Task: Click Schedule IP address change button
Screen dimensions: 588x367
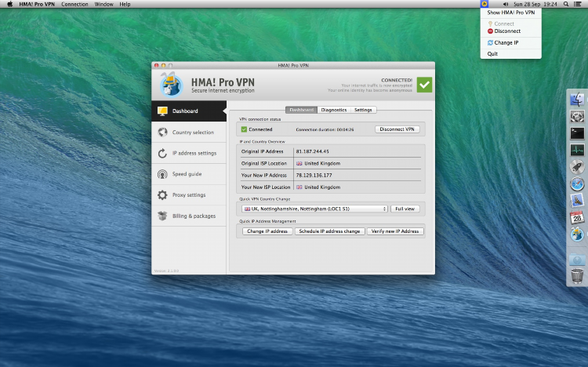Action: click(x=329, y=231)
